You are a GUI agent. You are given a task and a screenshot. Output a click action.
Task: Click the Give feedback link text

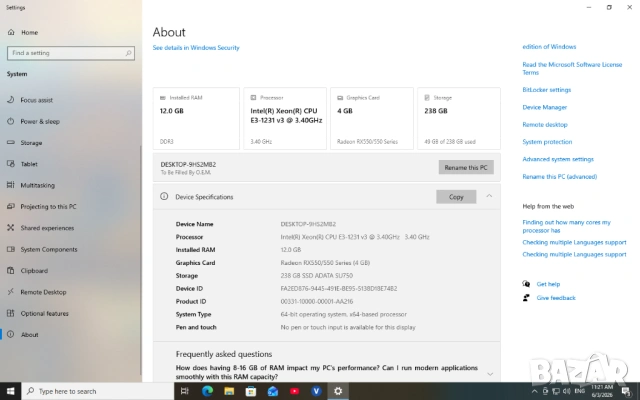point(556,298)
